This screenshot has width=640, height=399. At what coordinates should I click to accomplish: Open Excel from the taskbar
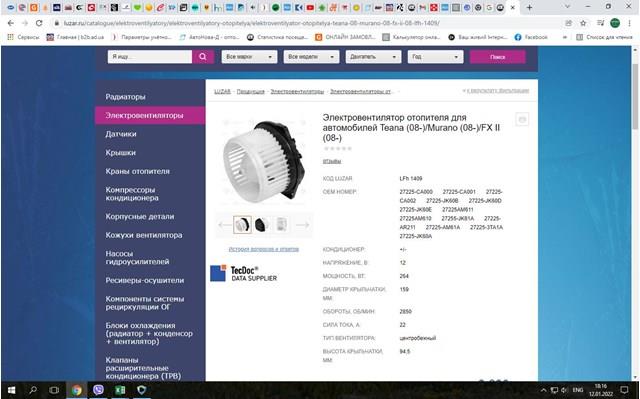120,390
